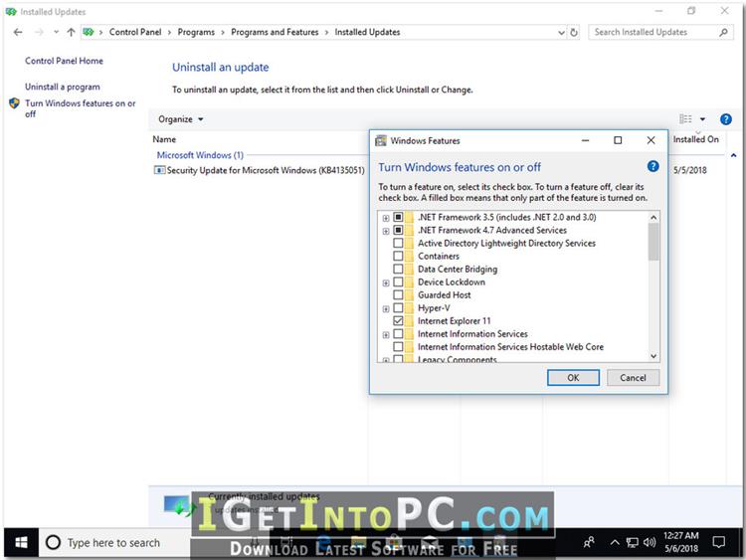Confirm with OK in Windows Features
The width and height of the screenshot is (746, 560).
coord(573,378)
